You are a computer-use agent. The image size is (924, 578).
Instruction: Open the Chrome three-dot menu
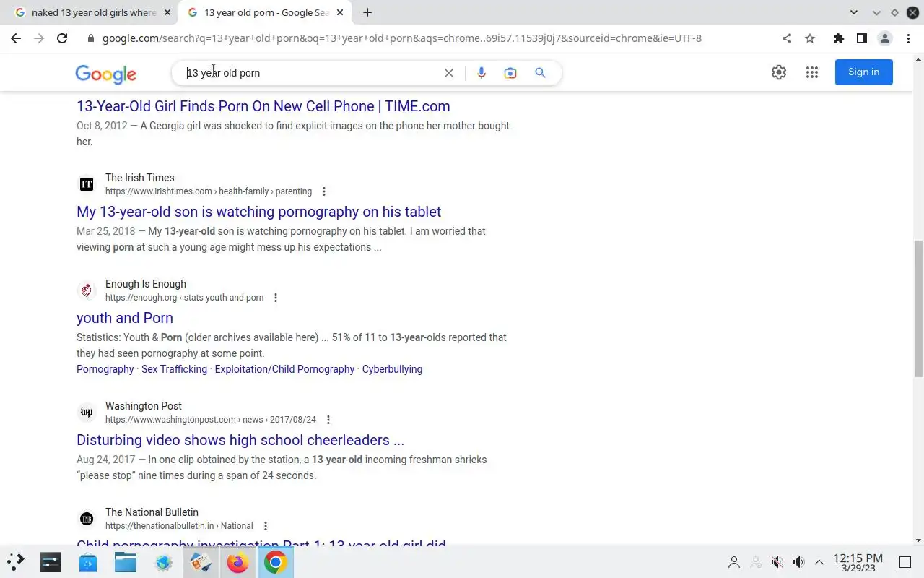click(908, 38)
